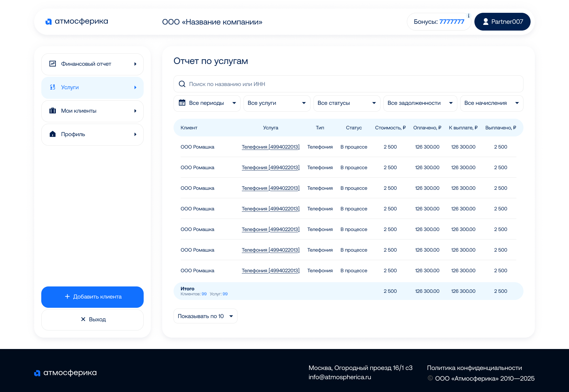This screenshot has height=392, width=569.
Task: Focus the Поиск по названию или ИНН field
Action: click(349, 84)
